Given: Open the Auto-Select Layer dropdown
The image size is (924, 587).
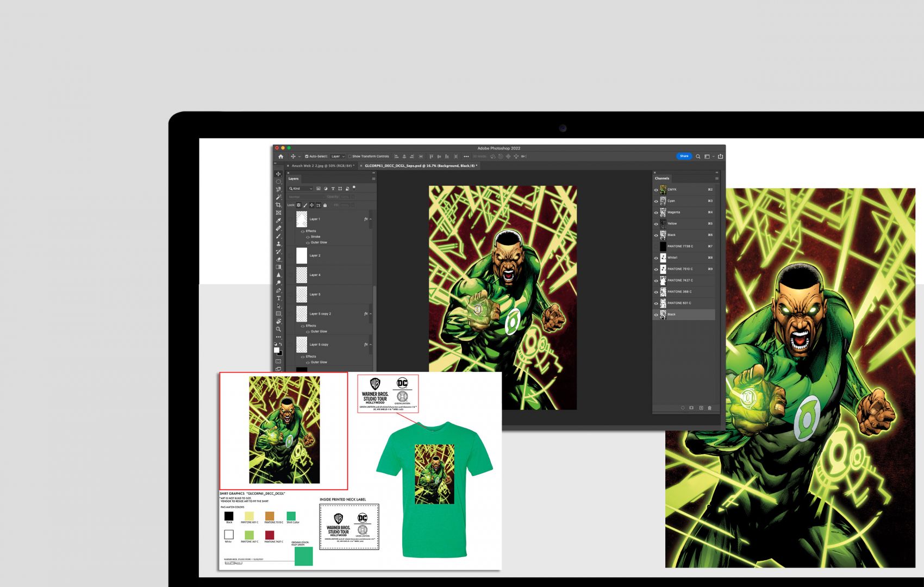Looking at the screenshot, I should pos(338,157).
